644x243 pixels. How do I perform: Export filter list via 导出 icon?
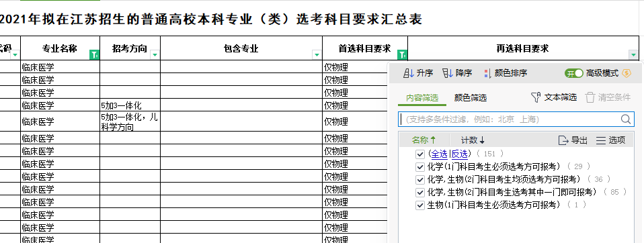pyautogui.click(x=563, y=140)
